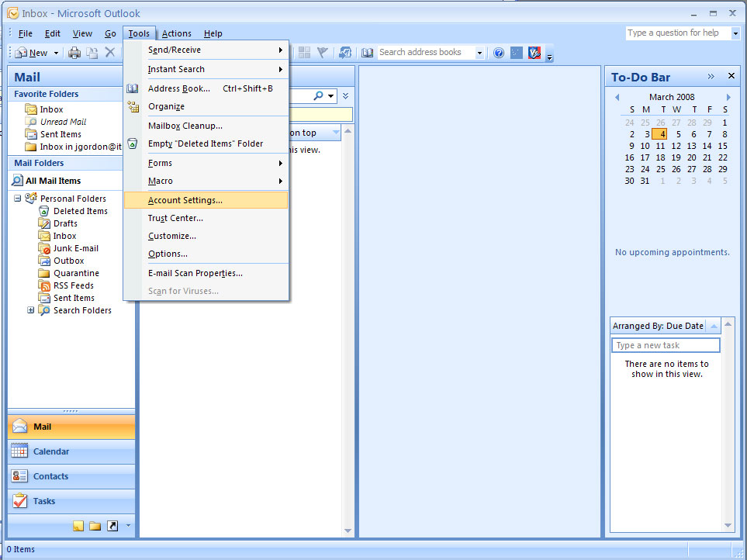Open the Quarantine folder
Image resolution: width=747 pixels, height=560 pixels.
(76, 273)
